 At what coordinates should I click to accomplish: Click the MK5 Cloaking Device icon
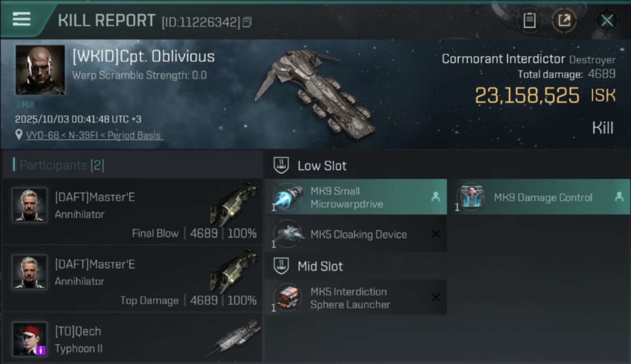tap(288, 234)
